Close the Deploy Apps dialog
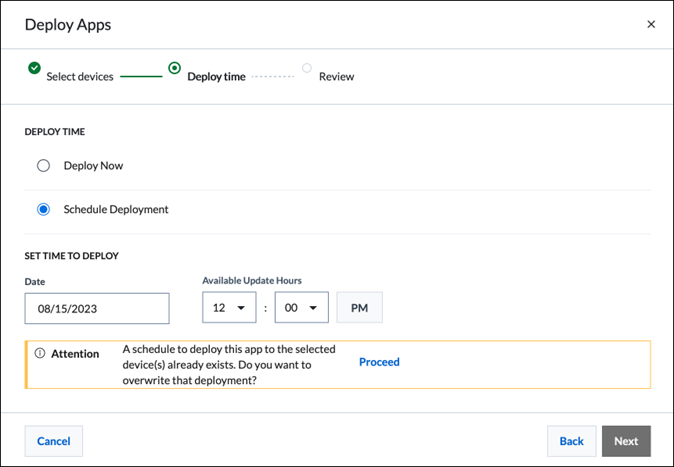 (x=651, y=24)
